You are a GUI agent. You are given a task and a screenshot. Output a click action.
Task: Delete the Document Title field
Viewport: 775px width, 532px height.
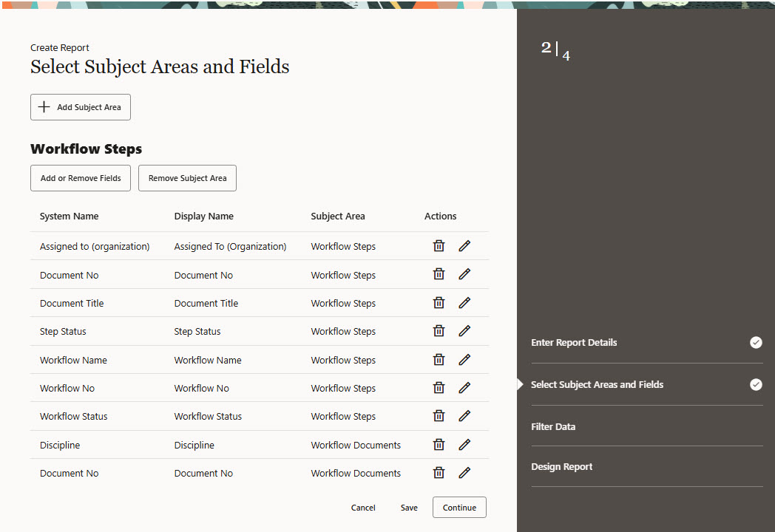coord(439,303)
